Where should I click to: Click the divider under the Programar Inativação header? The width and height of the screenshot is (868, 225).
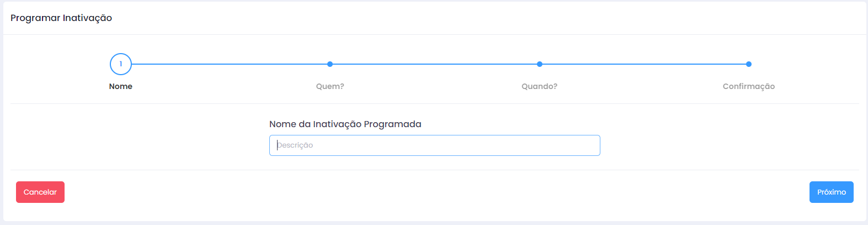[x=435, y=35]
